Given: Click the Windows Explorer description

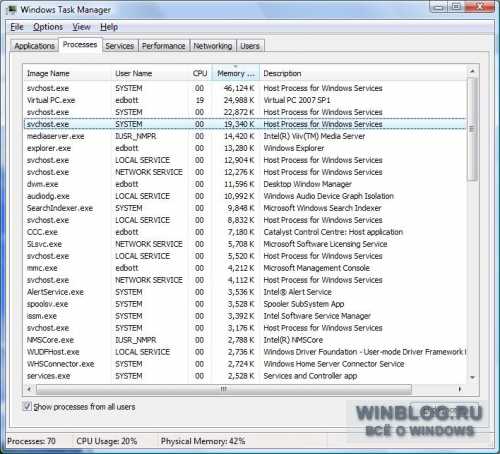Looking at the screenshot, I should click(293, 148).
